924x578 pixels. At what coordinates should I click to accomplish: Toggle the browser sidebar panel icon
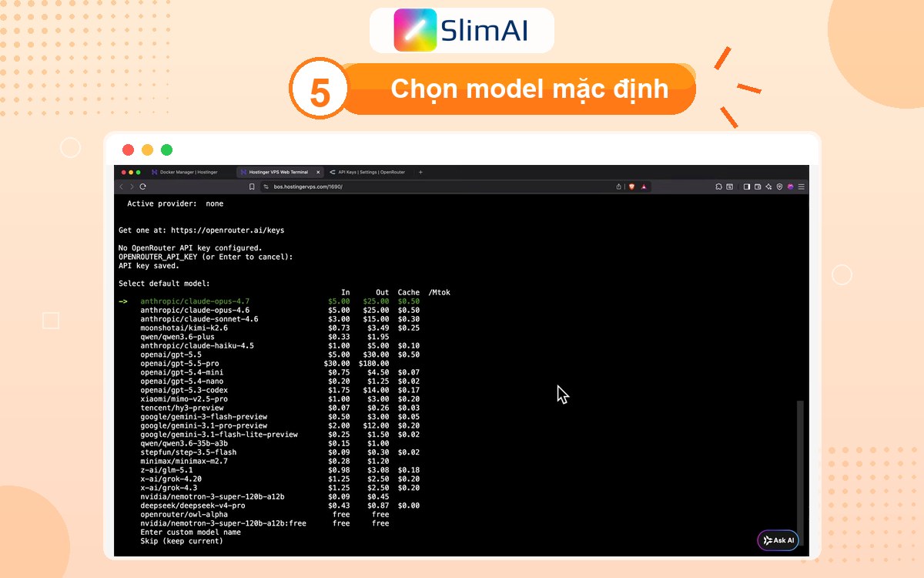coord(747,187)
